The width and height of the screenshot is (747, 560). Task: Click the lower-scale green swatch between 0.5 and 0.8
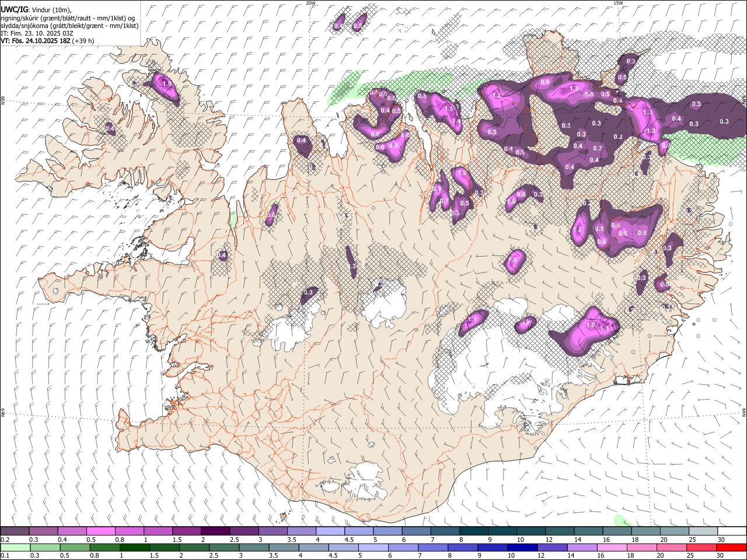pyautogui.click(x=74, y=547)
